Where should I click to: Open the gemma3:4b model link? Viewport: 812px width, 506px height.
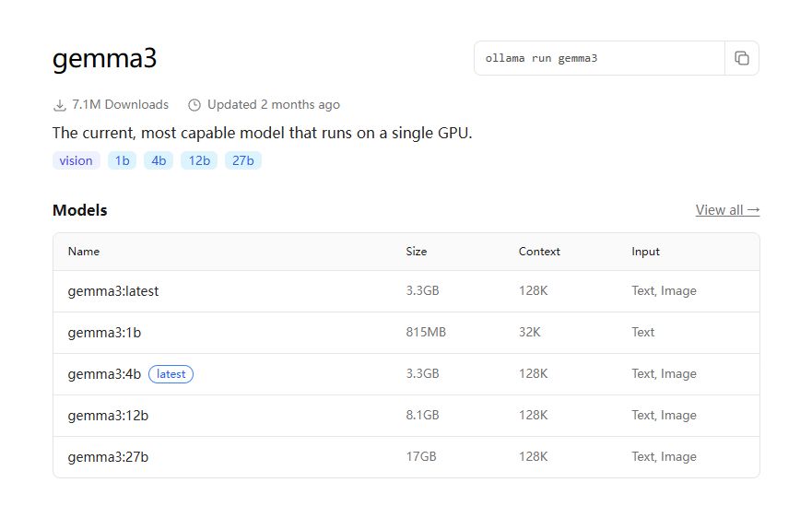[x=104, y=374]
